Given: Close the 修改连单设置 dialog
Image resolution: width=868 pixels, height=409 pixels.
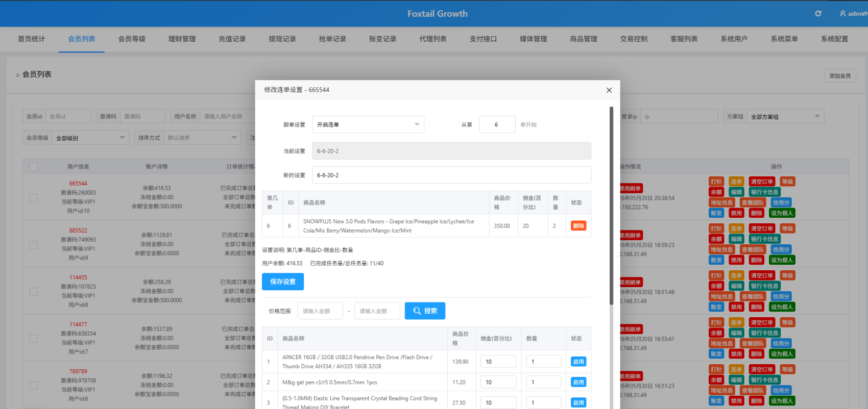Looking at the screenshot, I should (609, 90).
